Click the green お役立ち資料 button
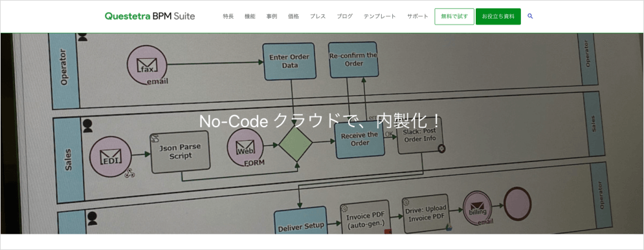The width and height of the screenshot is (644, 250). tap(498, 16)
